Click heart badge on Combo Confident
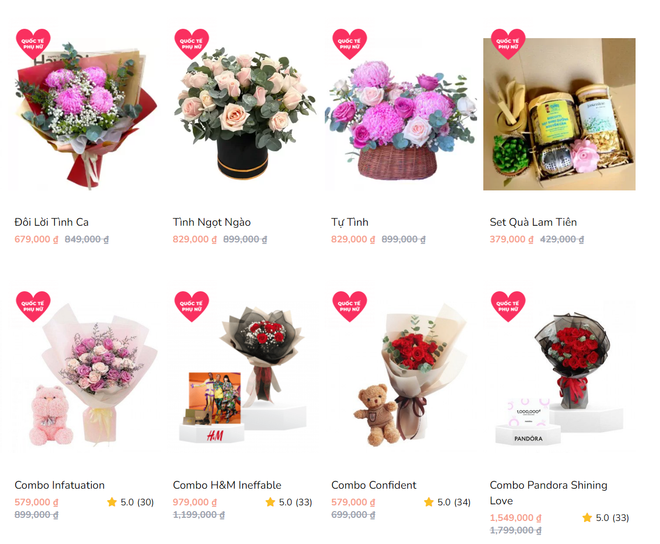Viewport: 660px width, 544px height. coord(350,306)
